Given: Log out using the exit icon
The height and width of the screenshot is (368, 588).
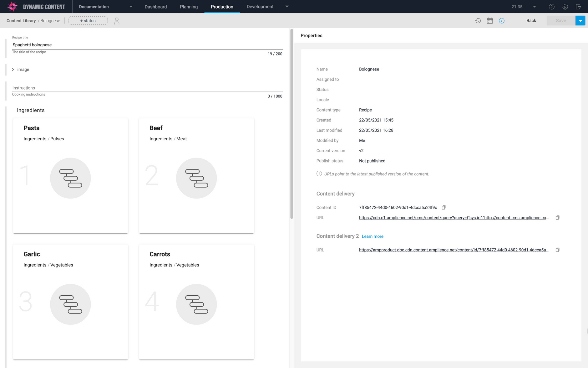Looking at the screenshot, I should 579,6.
